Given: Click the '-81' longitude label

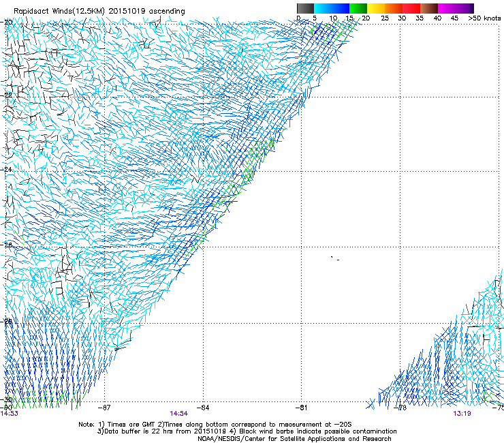Looking at the screenshot, I should coord(301,408).
